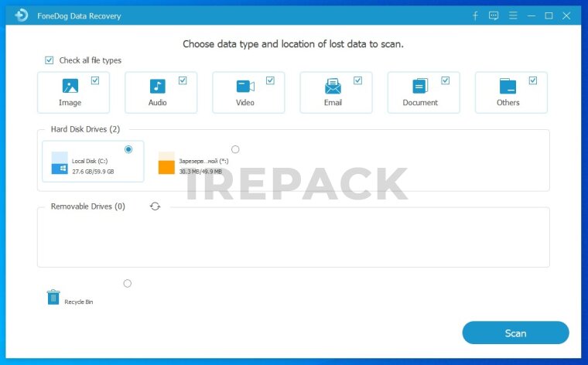This screenshot has width=588, height=365.
Task: Uncheck the Others type checkbox
Action: click(532, 80)
